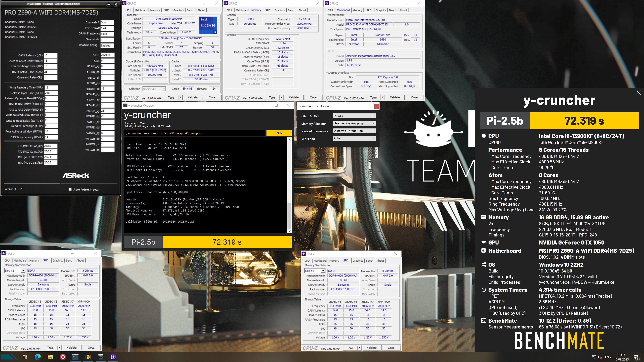The width and height of the screenshot is (644, 362).
Task: Click the DRAM Frequency 4400 field
Action: [107, 34]
